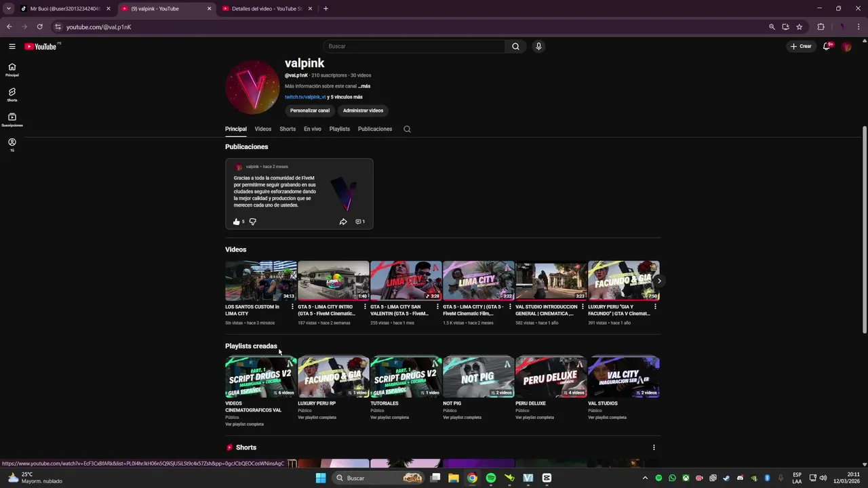
Task: Open Shorts in the left sidebar
Action: [12, 95]
